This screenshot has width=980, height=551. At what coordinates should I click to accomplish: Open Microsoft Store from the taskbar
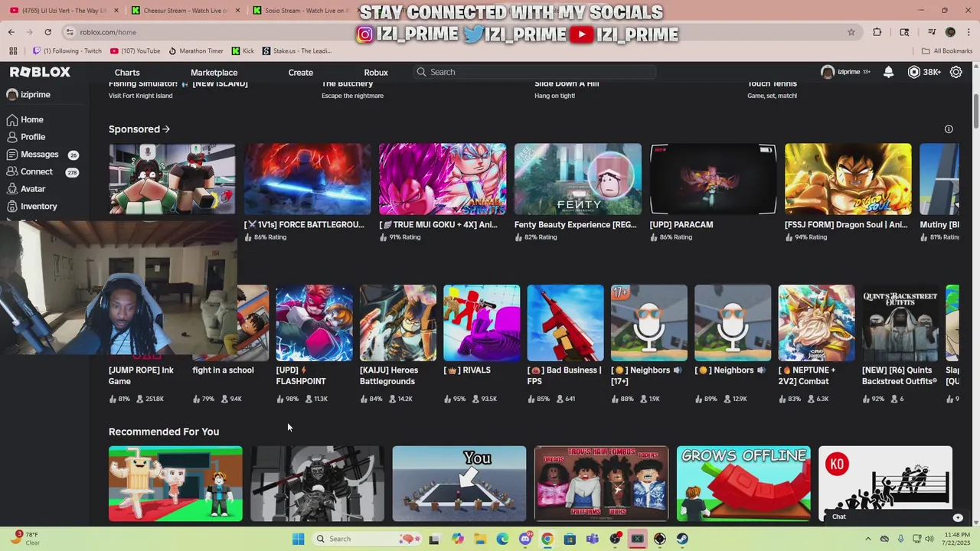pyautogui.click(x=570, y=539)
